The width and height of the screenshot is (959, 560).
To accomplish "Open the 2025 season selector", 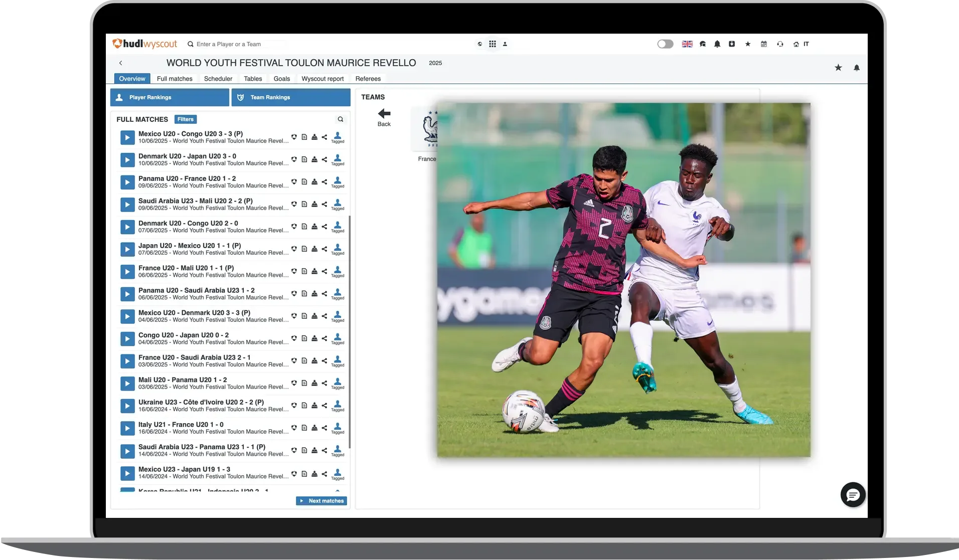I will point(435,63).
